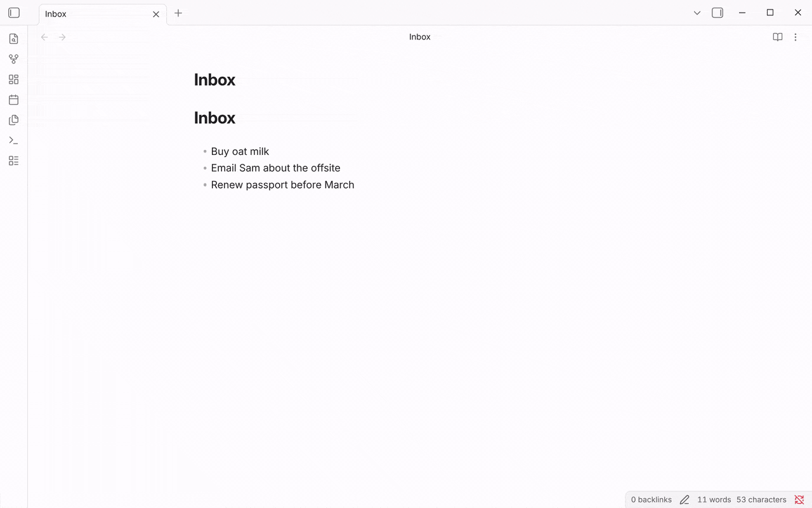Screen dimensions: 812x508
Task: Expand the tab list dropdown chevron
Action: click(697, 13)
